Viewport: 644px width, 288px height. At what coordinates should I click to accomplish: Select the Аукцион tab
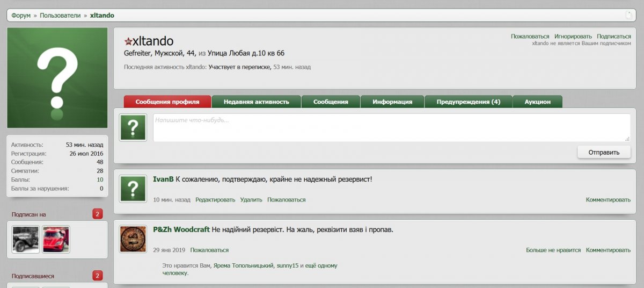538,102
